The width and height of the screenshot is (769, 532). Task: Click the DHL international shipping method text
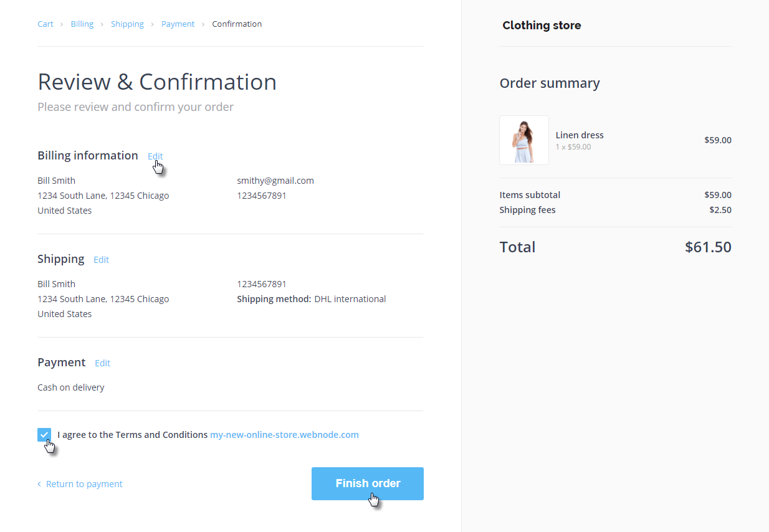coord(350,299)
